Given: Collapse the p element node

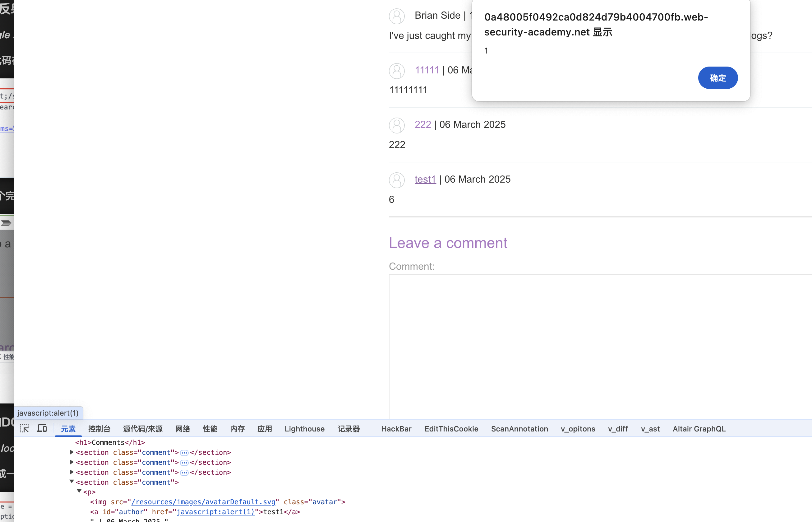Looking at the screenshot, I should point(79,492).
